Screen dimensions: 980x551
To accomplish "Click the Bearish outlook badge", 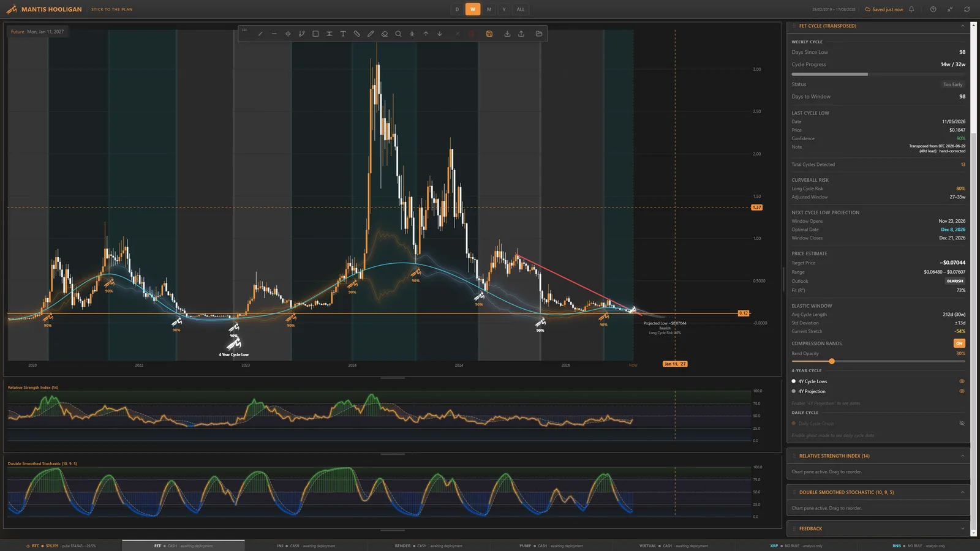I will (x=955, y=281).
